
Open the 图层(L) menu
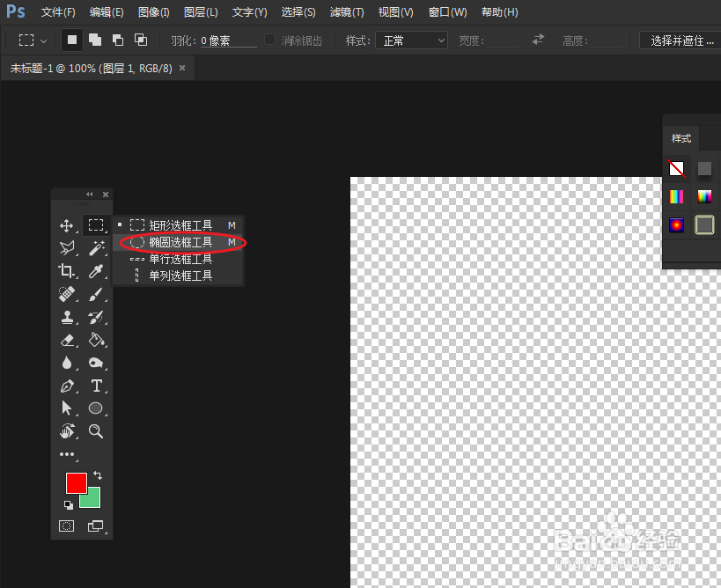click(201, 12)
